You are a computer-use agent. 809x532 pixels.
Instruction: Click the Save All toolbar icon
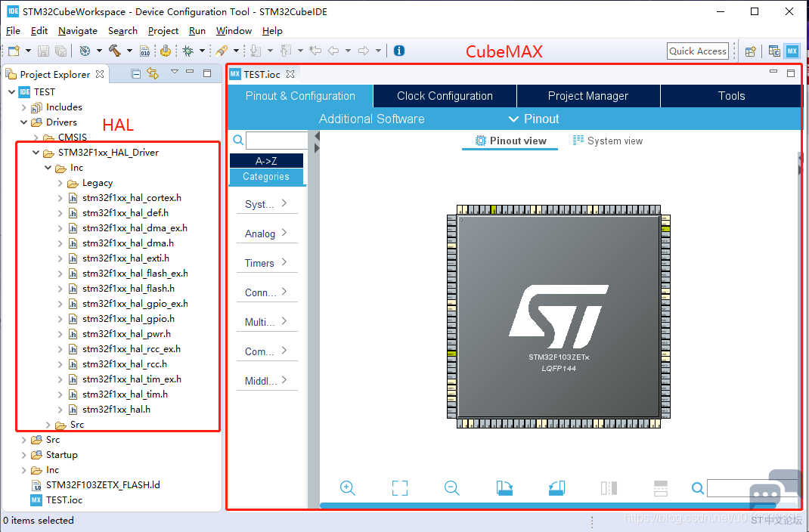[60, 51]
